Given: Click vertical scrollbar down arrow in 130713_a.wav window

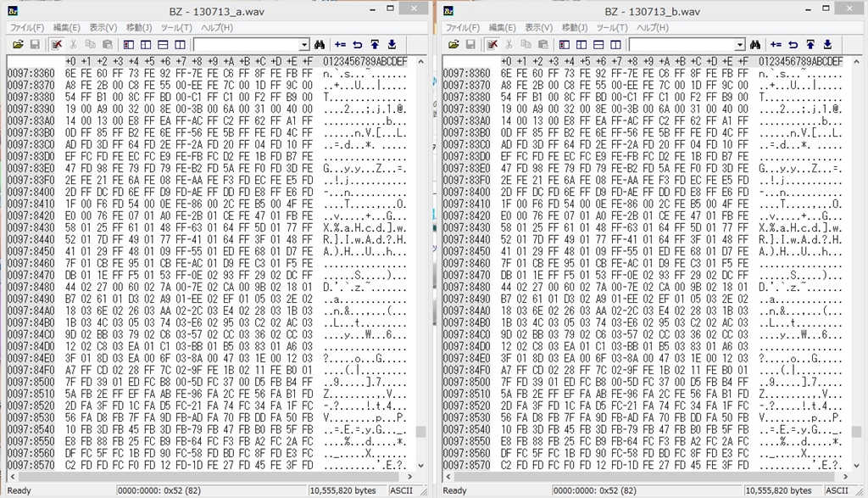Looking at the screenshot, I should tap(420, 466).
